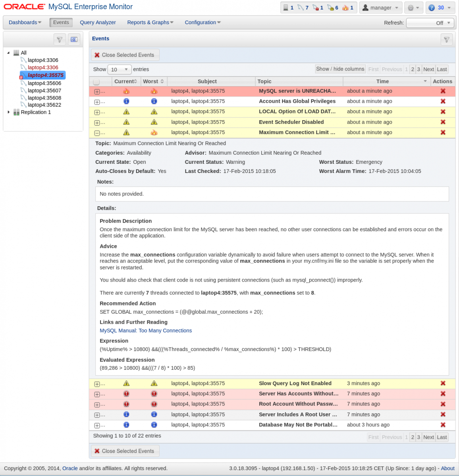Click the Topic column header
Image resolution: width=459 pixels, height=476 pixels.
click(299, 81)
